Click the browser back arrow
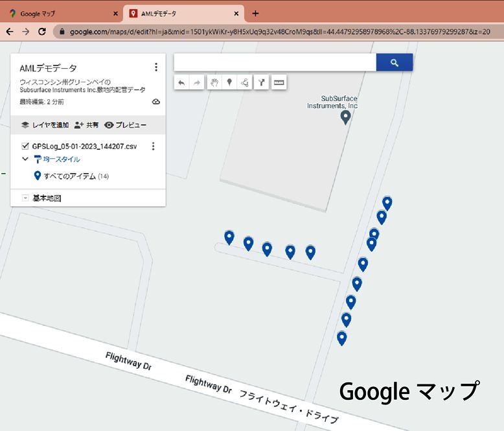The image size is (504, 431). pyautogui.click(x=10, y=32)
